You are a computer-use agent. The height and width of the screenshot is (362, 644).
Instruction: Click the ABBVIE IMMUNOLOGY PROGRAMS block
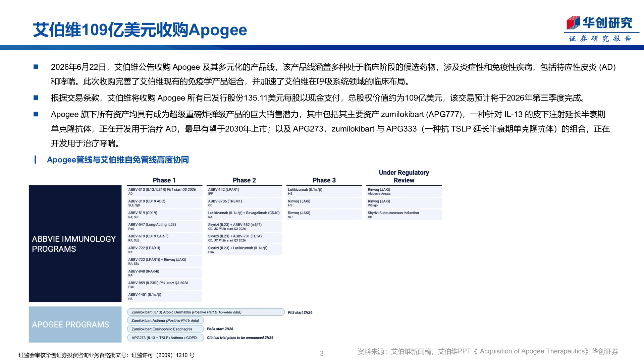pyautogui.click(x=75, y=244)
